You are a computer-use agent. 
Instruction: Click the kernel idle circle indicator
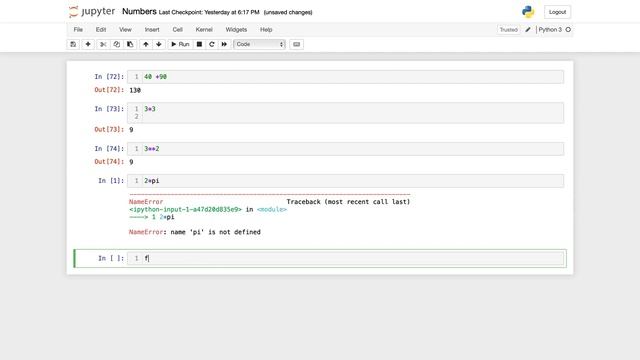pyautogui.click(x=568, y=29)
